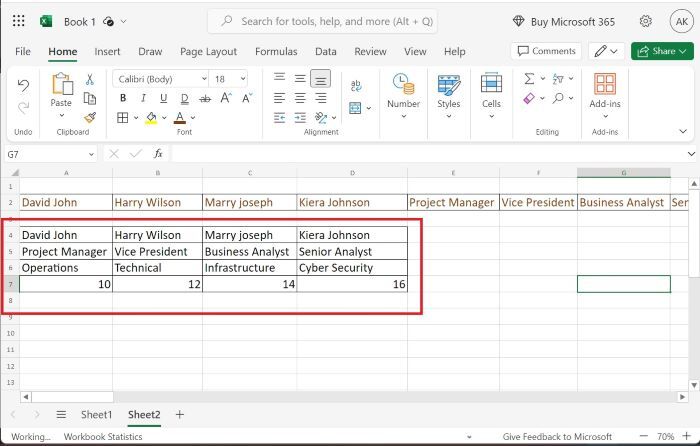Toggle Underline formatting
The image size is (700, 446).
coord(164,98)
